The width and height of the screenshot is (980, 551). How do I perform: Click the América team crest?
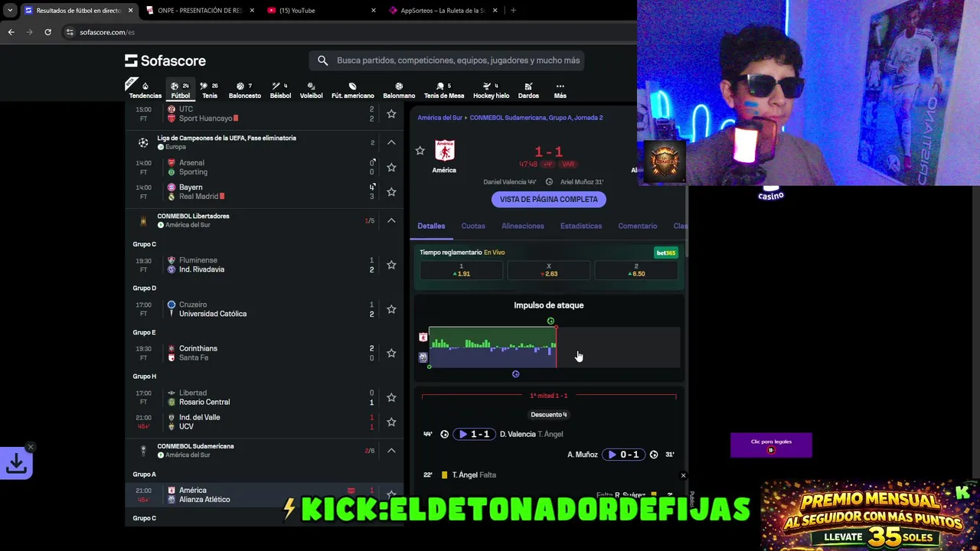pos(444,150)
